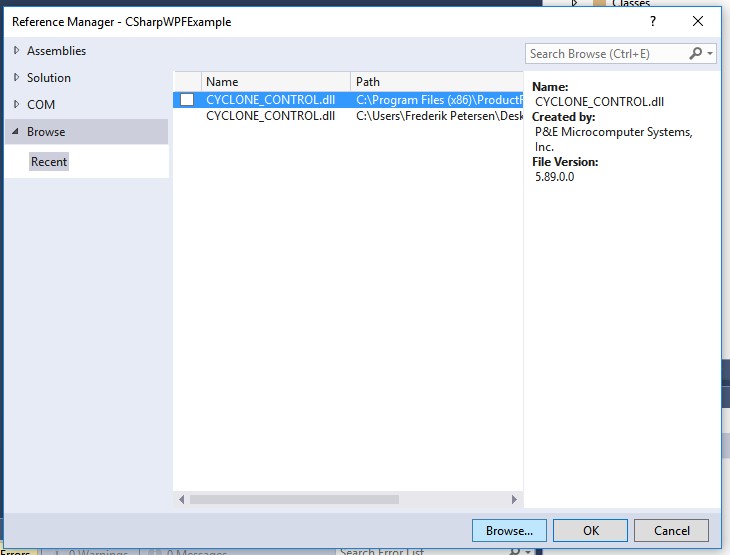Dismiss dialog with Cancel button
Image resolution: width=730 pixels, height=555 pixels.
coord(671,530)
